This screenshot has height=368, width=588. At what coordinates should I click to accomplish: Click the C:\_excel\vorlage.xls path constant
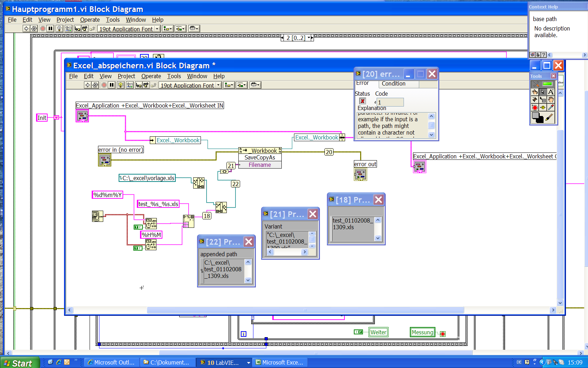[x=147, y=178]
